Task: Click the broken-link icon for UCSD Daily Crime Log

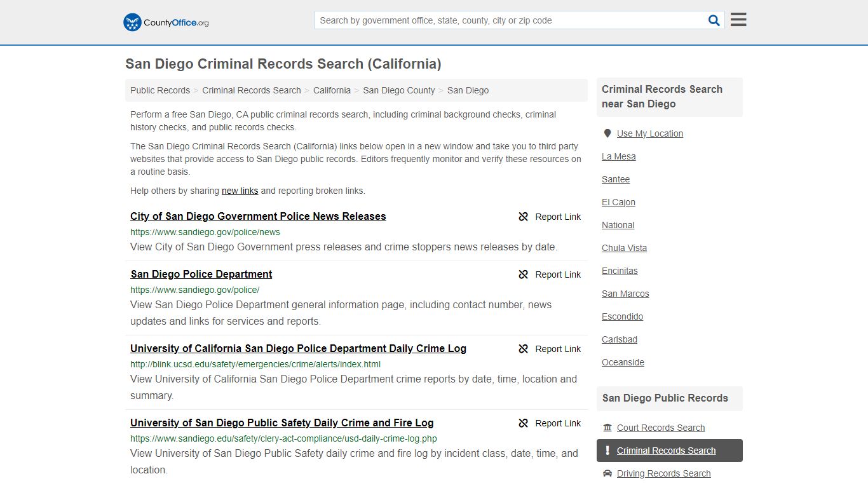Action: tap(523, 349)
